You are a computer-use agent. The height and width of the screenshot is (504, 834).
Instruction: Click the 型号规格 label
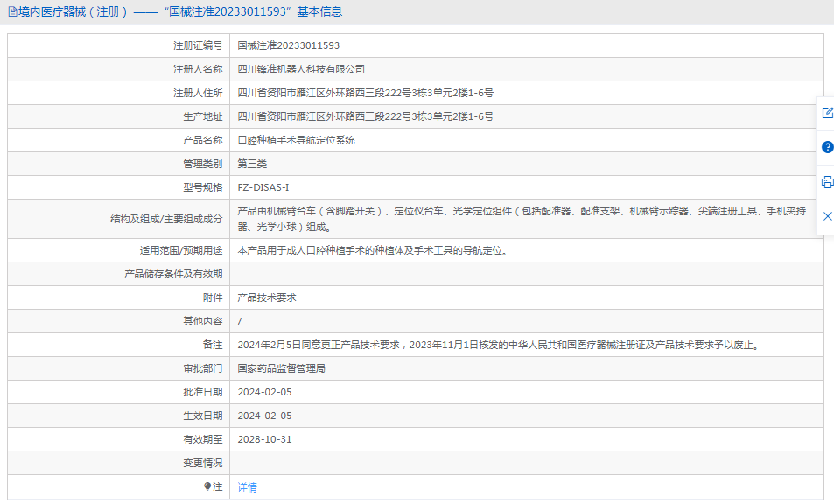click(203, 187)
